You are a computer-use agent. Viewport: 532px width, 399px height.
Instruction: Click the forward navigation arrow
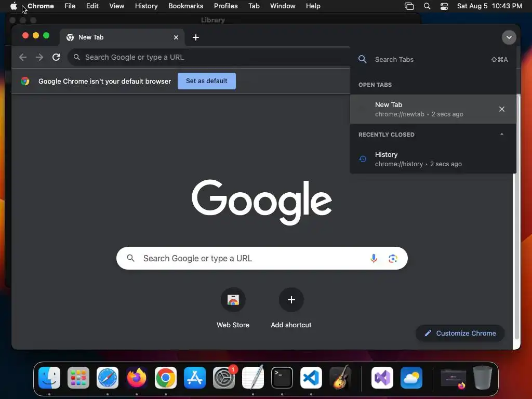[x=39, y=57]
